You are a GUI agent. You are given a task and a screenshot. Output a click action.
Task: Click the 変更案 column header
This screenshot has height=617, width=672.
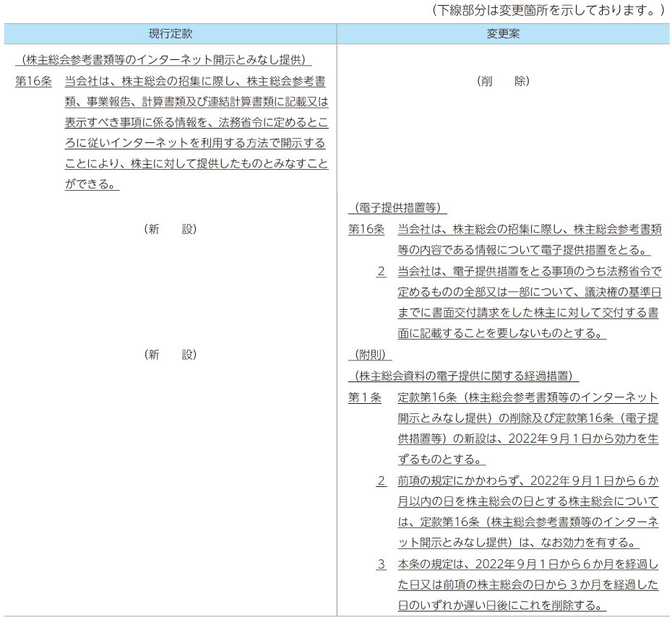click(503, 34)
